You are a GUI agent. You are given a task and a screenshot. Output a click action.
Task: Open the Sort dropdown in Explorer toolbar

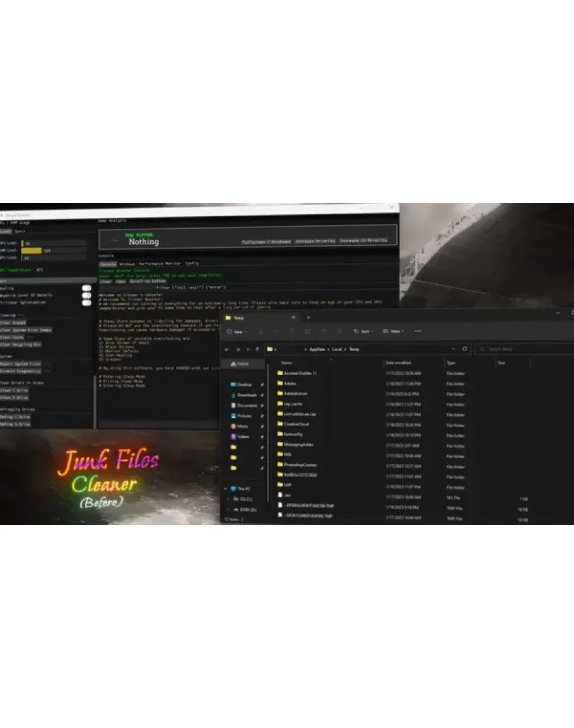pyautogui.click(x=364, y=331)
